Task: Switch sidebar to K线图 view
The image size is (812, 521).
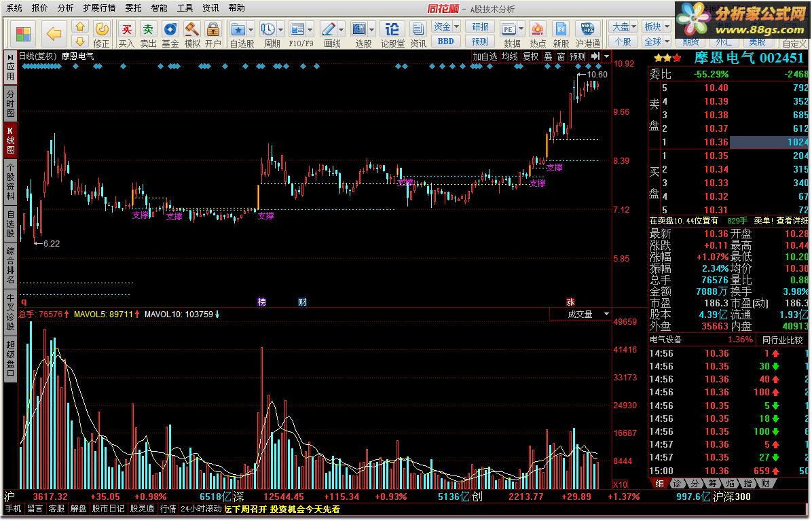Action: pyautogui.click(x=10, y=140)
